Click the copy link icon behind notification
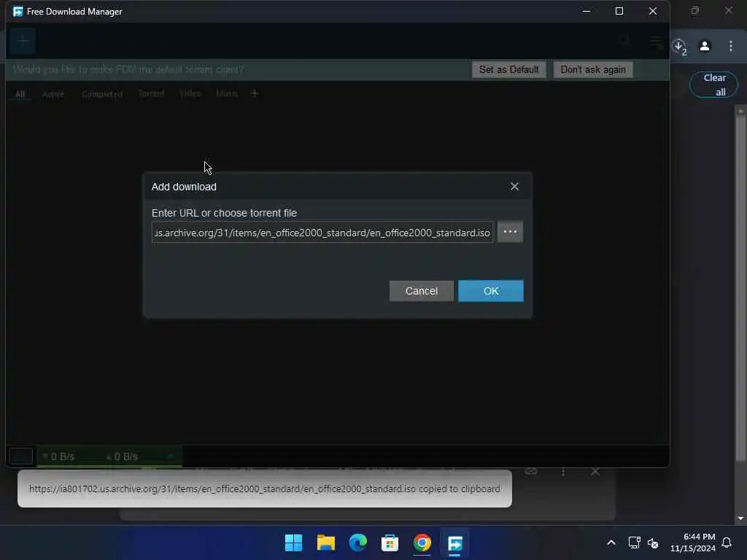This screenshot has width=747, height=560. click(531, 472)
